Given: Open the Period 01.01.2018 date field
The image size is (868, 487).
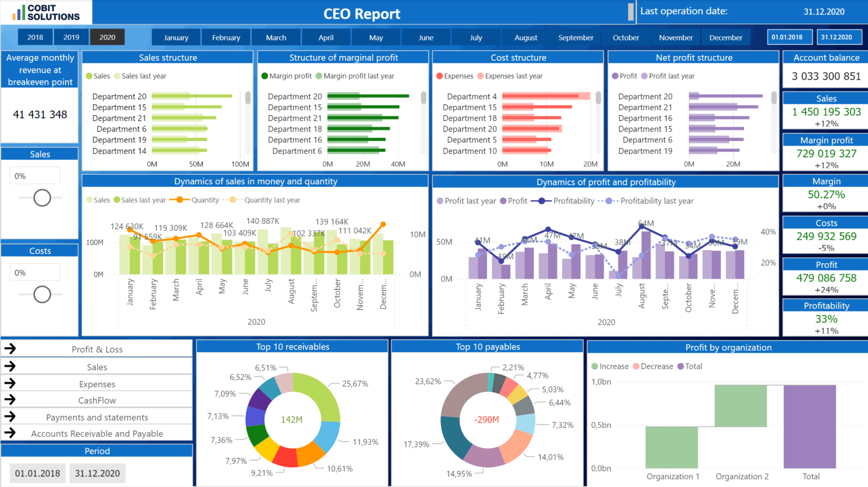Looking at the screenshot, I should (37, 473).
